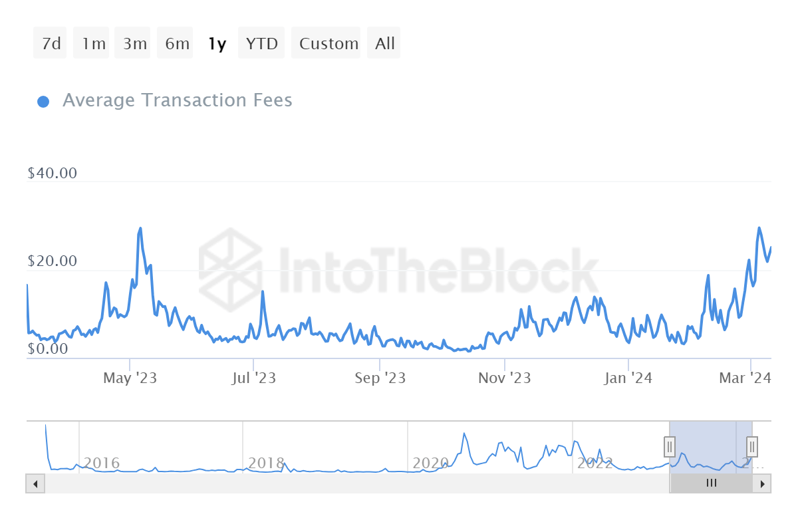Switch to the 1m view
Image resolution: width=798 pixels, height=532 pixels.
(91, 43)
